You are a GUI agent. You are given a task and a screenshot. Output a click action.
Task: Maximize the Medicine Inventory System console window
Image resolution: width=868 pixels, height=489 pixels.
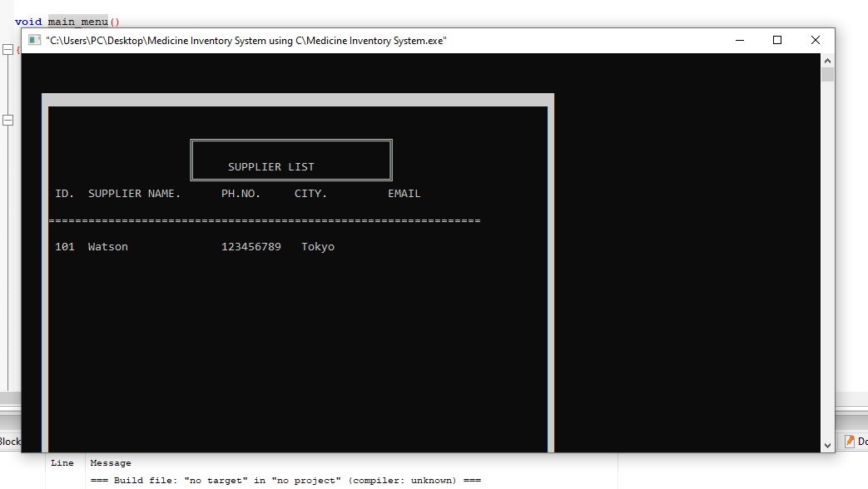777,40
